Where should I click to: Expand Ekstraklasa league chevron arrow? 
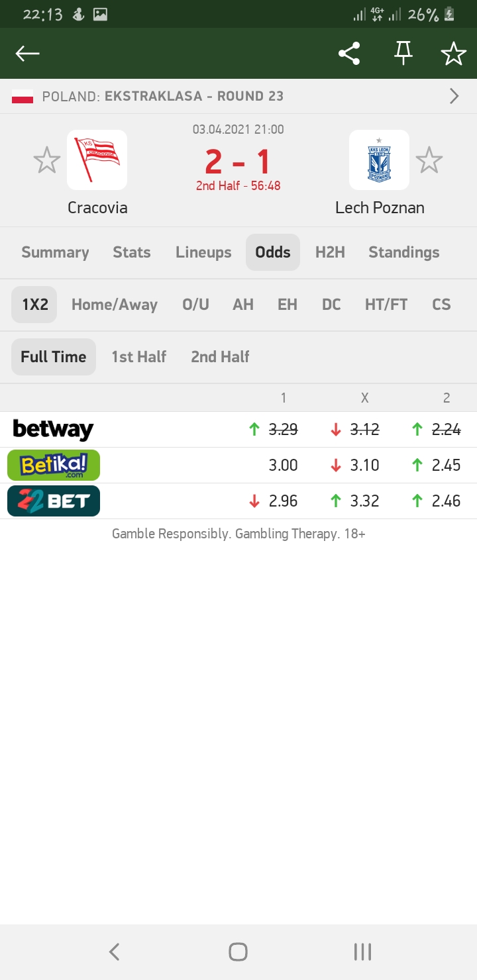pos(454,97)
